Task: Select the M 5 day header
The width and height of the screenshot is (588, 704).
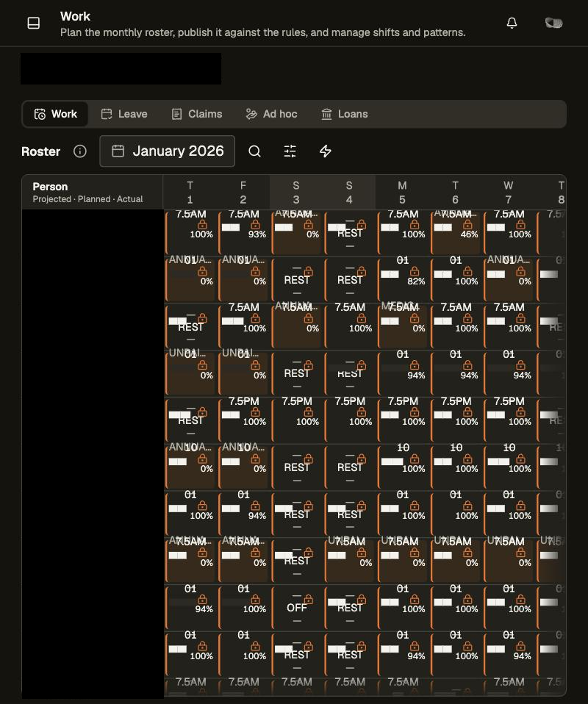Action: [402, 192]
